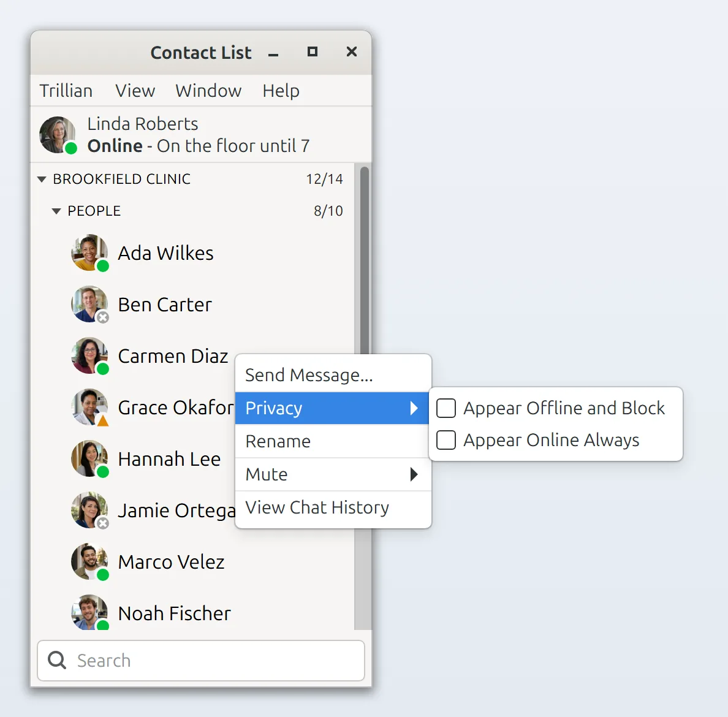Image resolution: width=728 pixels, height=717 pixels.
Task: Click Linda Roberts' green online status dot
Action: click(70, 148)
